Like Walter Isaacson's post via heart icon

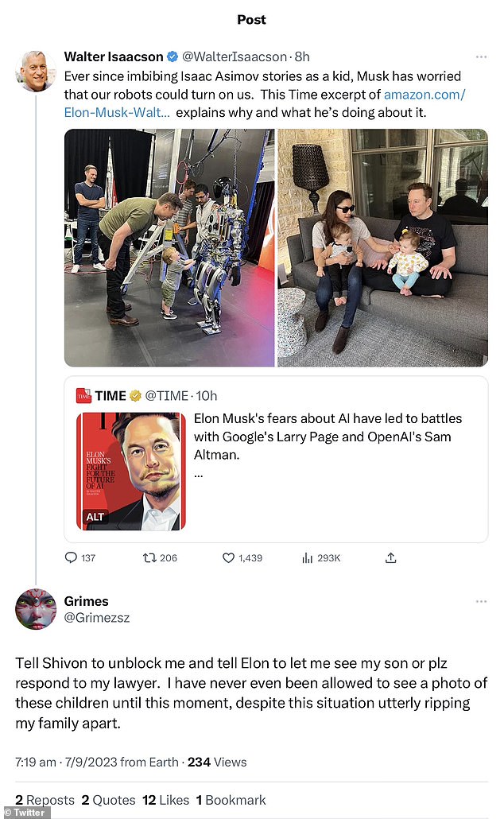[228, 558]
